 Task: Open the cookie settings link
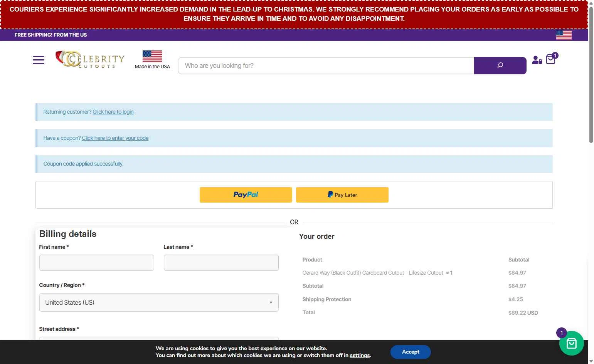pyautogui.click(x=360, y=356)
